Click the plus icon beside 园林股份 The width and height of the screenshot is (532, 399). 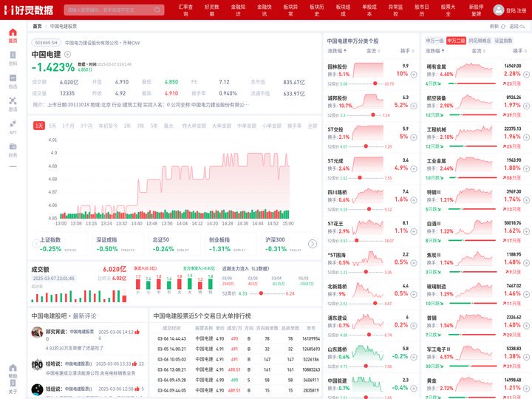pos(414,75)
